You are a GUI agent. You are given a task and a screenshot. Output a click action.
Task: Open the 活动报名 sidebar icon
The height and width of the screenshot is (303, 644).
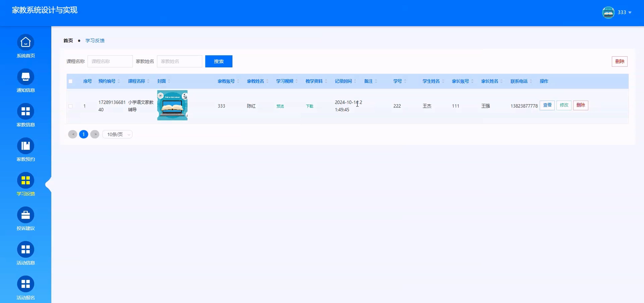click(26, 283)
